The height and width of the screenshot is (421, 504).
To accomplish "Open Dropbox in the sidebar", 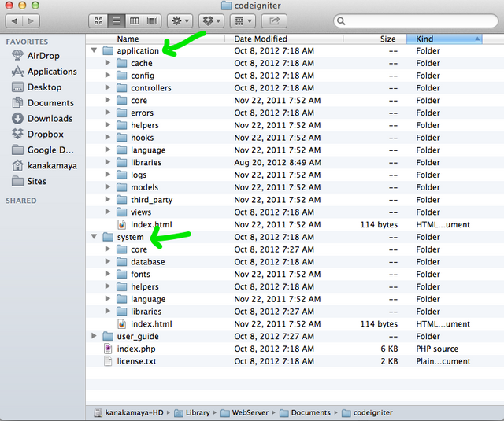I will pyautogui.click(x=38, y=135).
